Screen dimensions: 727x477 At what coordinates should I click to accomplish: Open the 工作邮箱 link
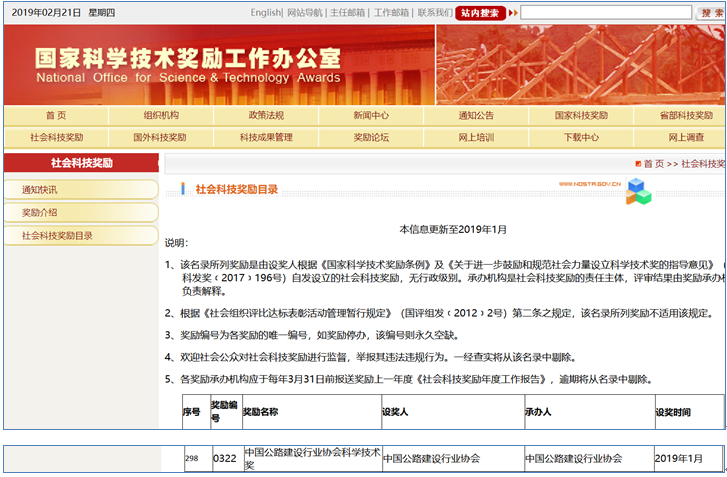391,13
